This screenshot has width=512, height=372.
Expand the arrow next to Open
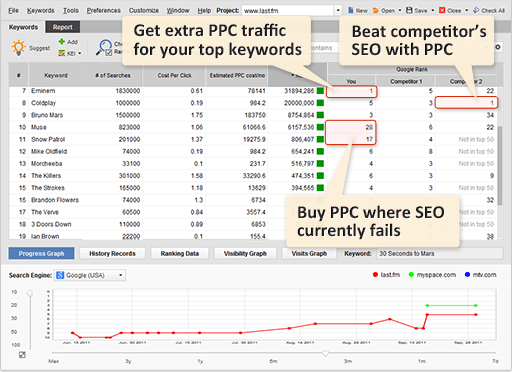coord(400,11)
